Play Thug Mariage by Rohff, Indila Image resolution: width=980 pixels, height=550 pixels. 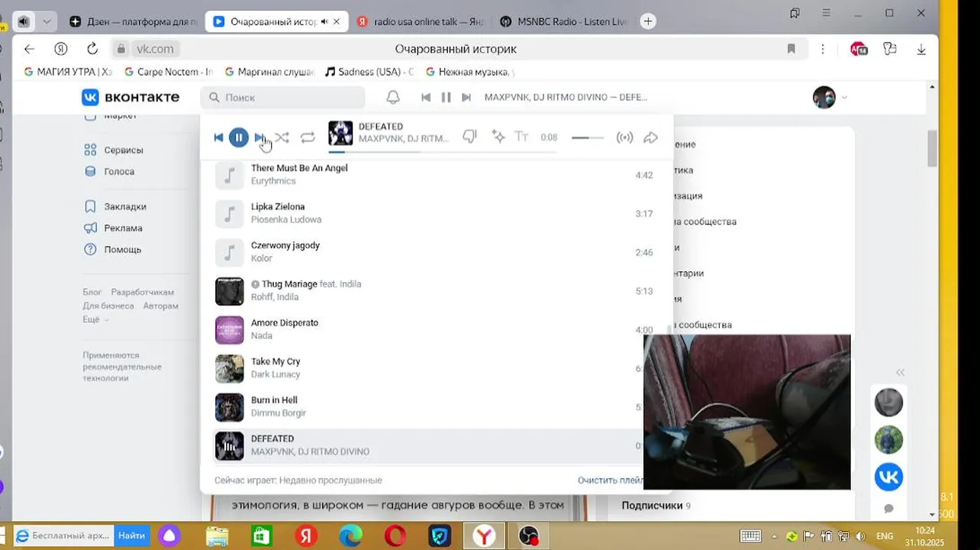436,291
